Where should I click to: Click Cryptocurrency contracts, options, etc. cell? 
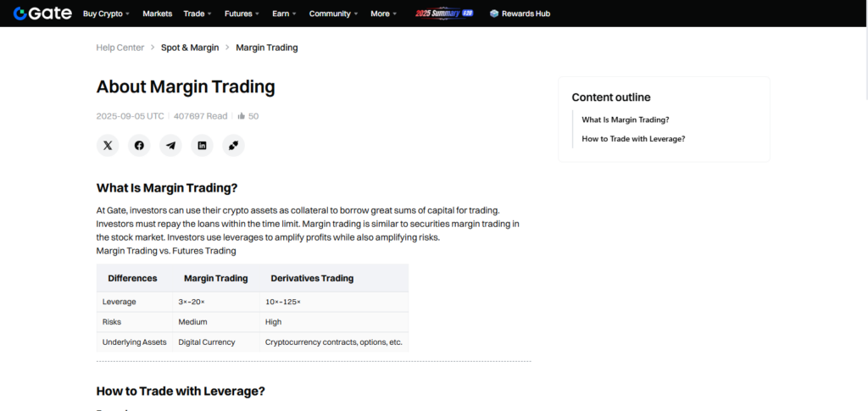pos(334,342)
